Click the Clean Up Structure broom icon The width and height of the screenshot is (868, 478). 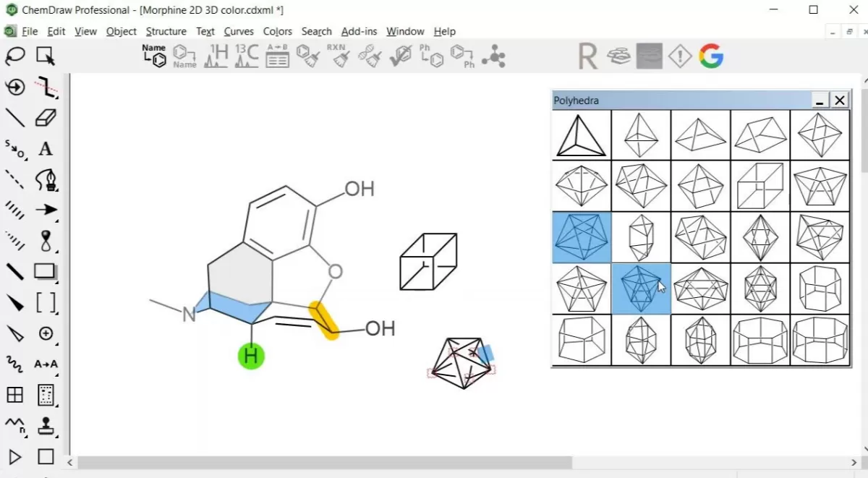[308, 56]
